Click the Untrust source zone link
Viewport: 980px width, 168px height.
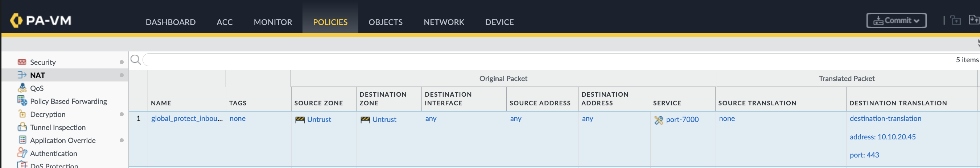[319, 119]
